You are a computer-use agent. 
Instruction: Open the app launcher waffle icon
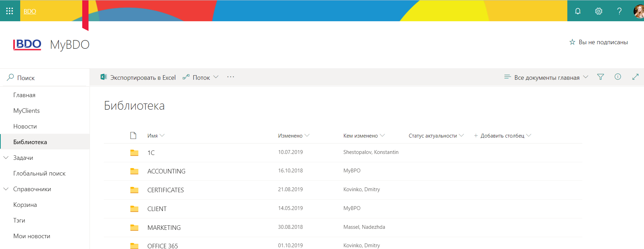pyautogui.click(x=10, y=11)
